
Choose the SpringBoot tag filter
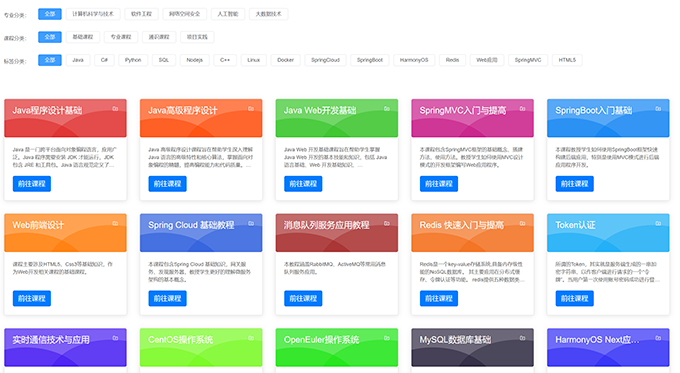(x=370, y=60)
